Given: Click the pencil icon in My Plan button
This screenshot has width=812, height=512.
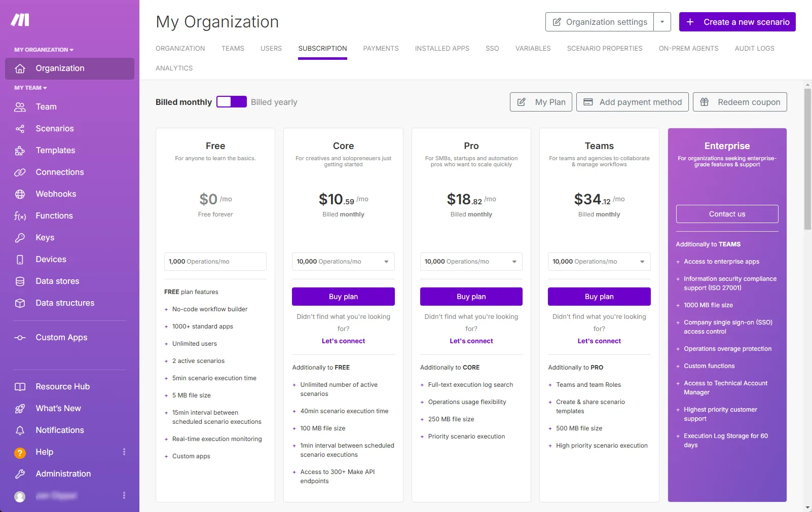Looking at the screenshot, I should click(521, 102).
